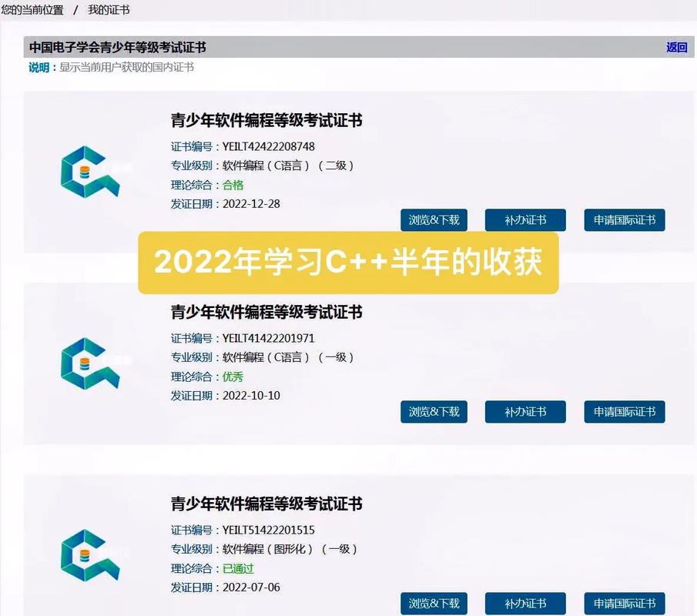Select certificate number YEILT51422201515
Image resolution: width=697 pixels, height=616 pixels.
tap(269, 530)
